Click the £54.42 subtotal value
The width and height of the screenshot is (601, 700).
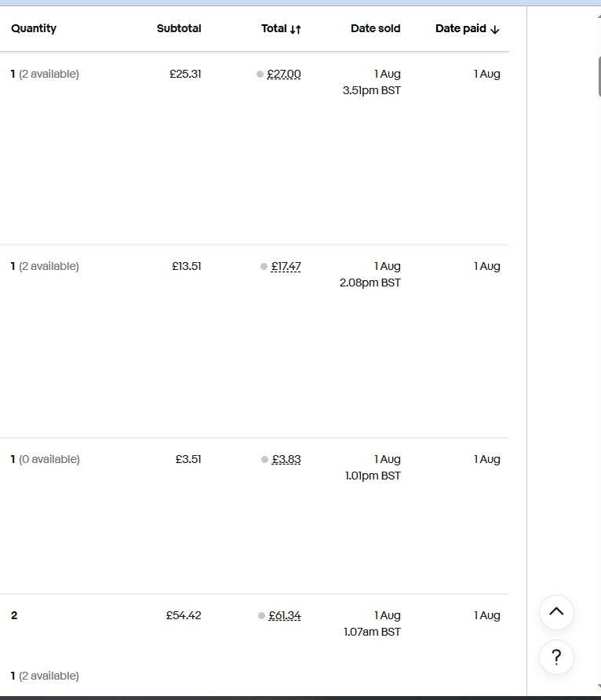click(x=184, y=616)
